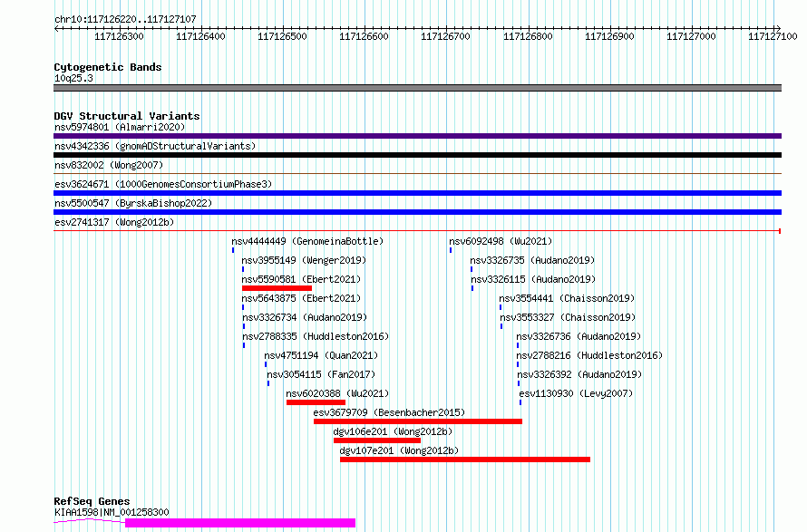807x532 pixels.
Task: Click the blue nsv5500547 variant bar
Action: [417, 212]
